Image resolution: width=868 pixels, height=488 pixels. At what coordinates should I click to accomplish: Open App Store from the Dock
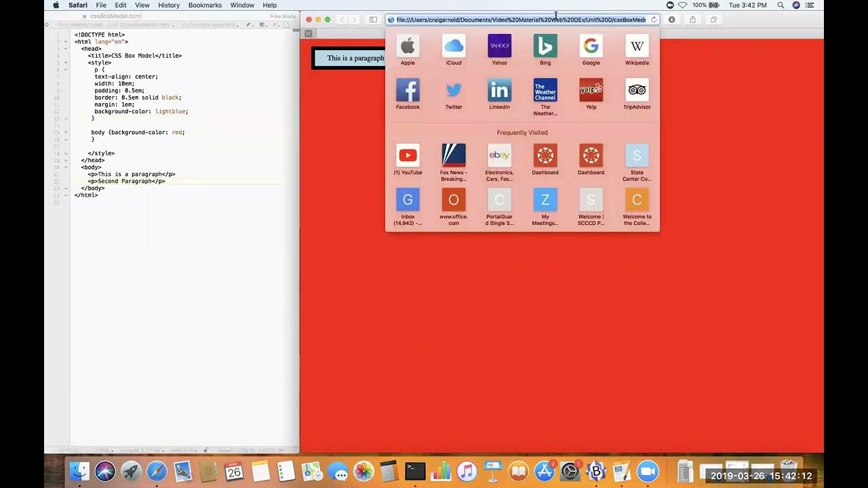(x=545, y=470)
